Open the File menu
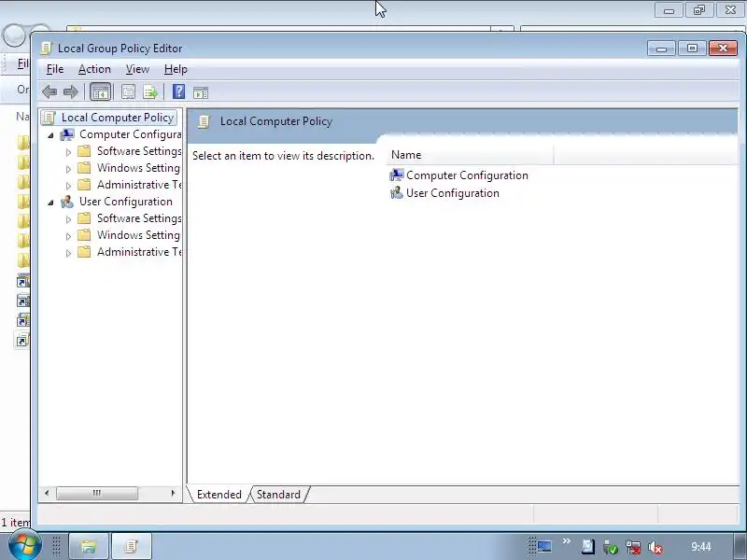Viewport: 747px width, 560px height. tap(55, 69)
